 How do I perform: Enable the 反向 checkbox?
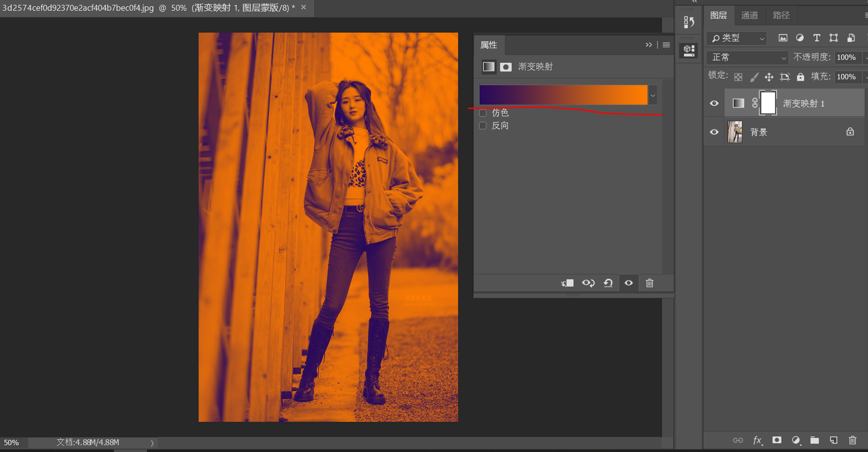click(483, 126)
